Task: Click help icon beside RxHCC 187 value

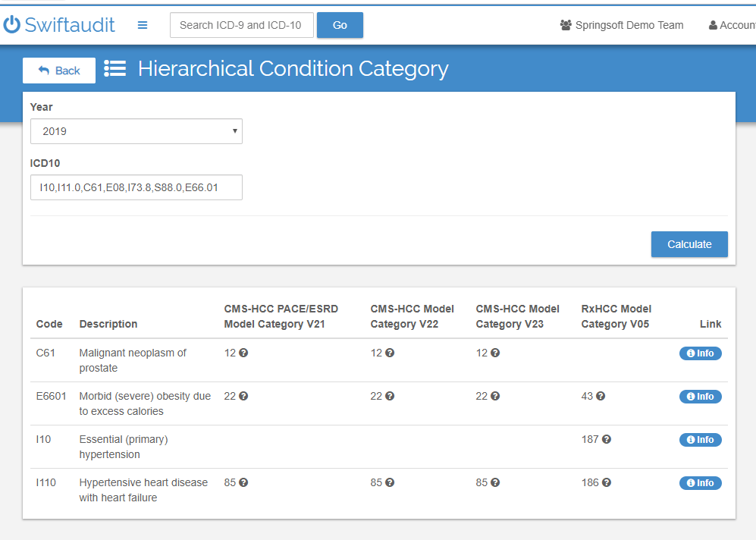Action: (607, 439)
